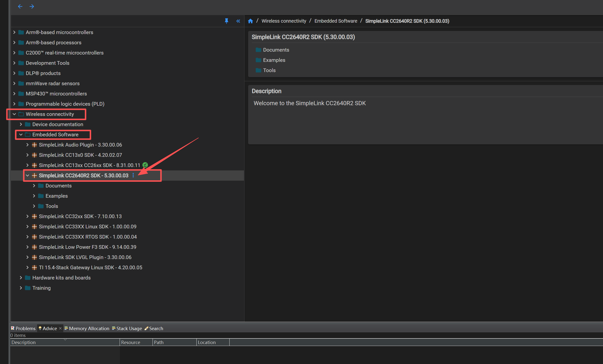Sort by Description column header
The width and height of the screenshot is (603, 364).
click(x=23, y=343)
